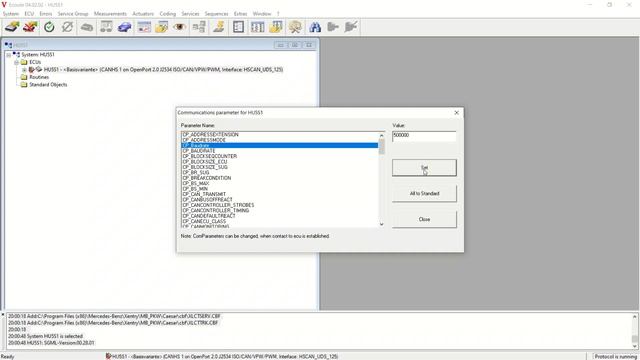Open the ? help menu

278,13
